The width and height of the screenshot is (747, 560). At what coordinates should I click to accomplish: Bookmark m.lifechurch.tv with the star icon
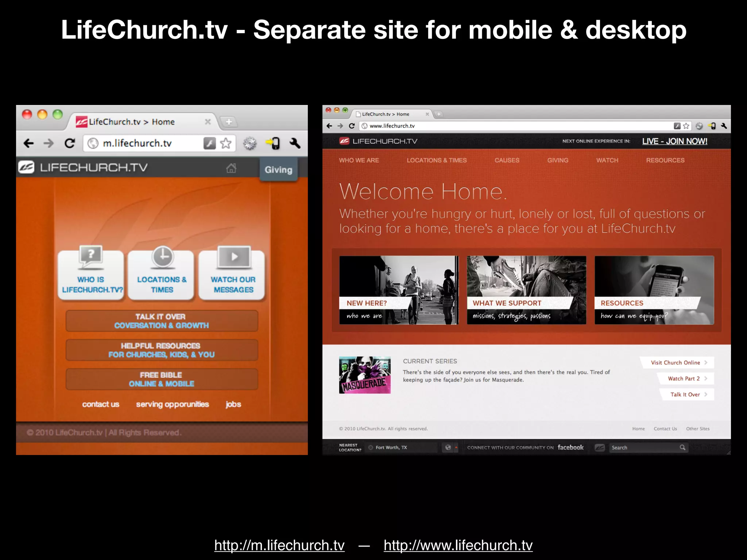[226, 143]
